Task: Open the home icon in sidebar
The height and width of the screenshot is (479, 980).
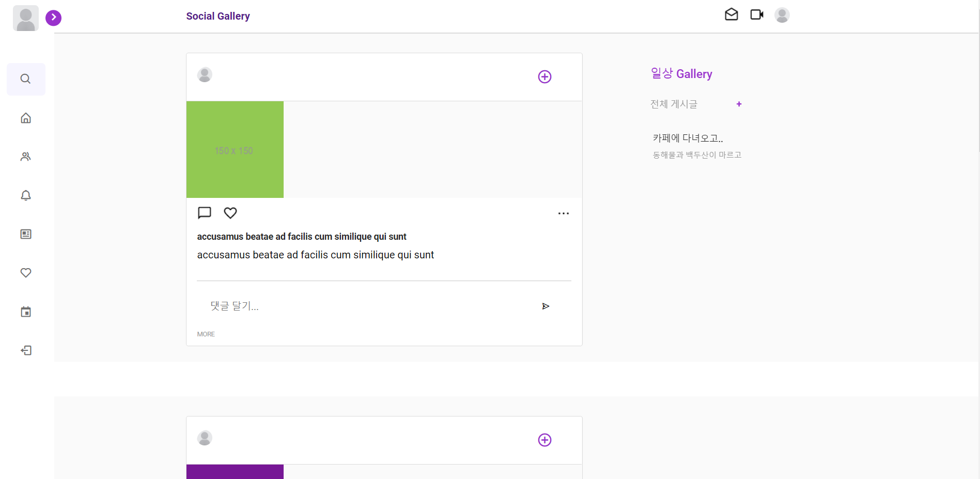Action: (x=26, y=118)
